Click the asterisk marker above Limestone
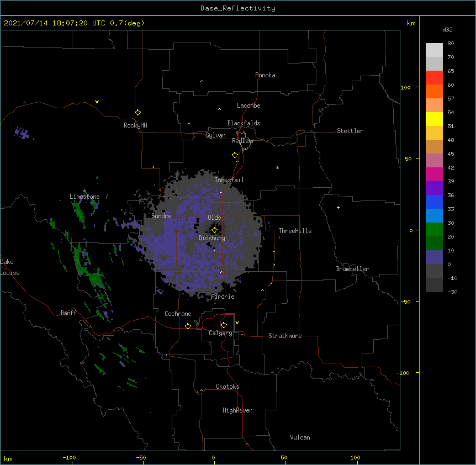The width and height of the screenshot is (476, 465). [x=84, y=191]
